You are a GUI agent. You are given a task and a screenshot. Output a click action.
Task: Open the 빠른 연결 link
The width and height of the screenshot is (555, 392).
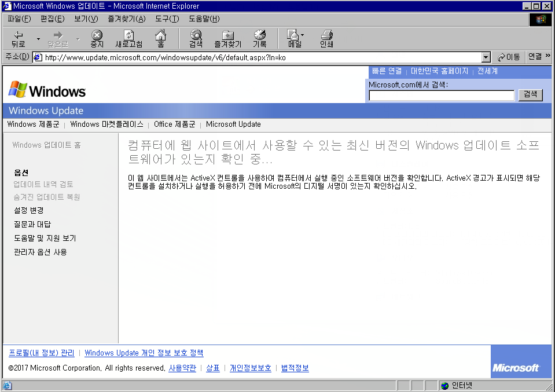(x=387, y=71)
